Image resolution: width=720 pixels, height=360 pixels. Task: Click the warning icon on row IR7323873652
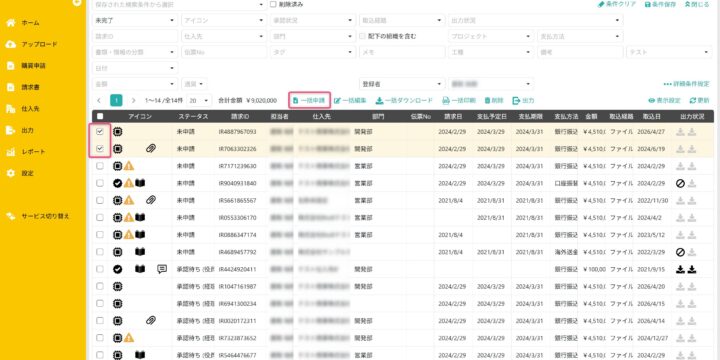click(129, 338)
